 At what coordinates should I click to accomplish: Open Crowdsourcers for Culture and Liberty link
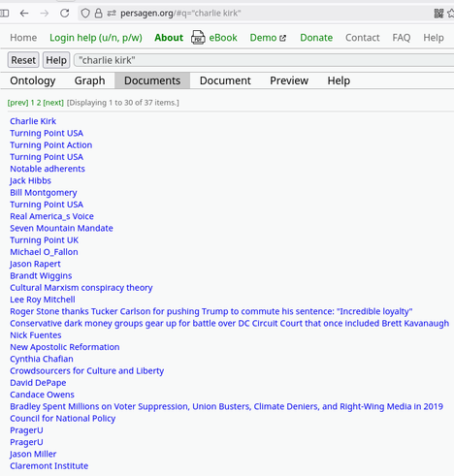click(87, 371)
